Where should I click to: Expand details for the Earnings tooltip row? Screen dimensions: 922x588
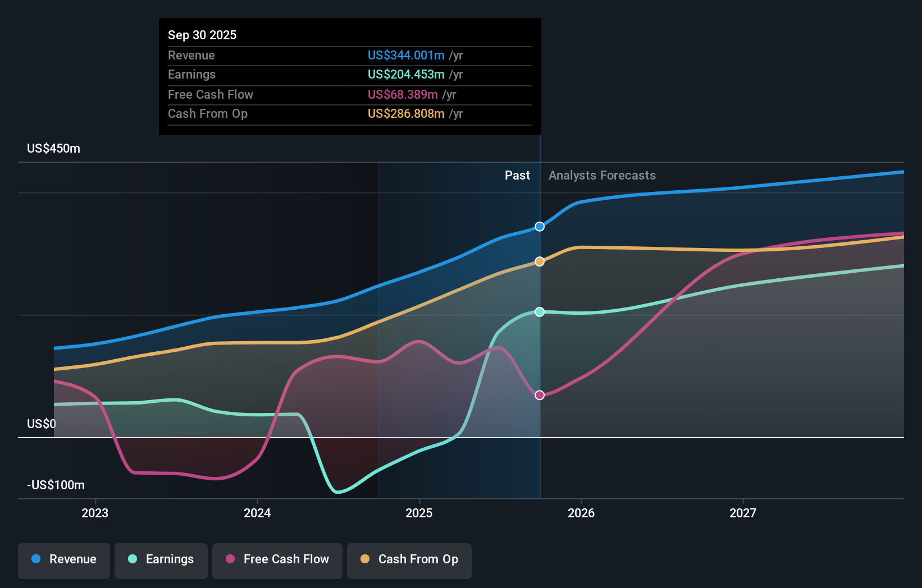(350, 75)
